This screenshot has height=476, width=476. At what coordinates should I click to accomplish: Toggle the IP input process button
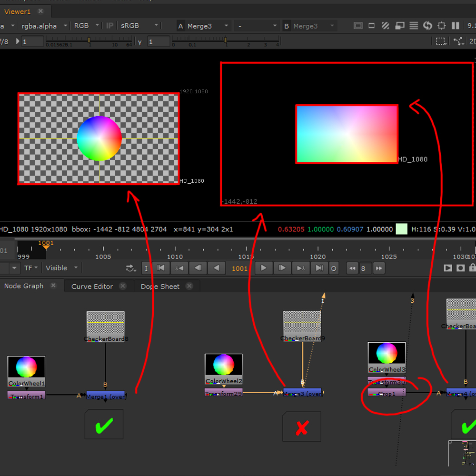point(109,26)
